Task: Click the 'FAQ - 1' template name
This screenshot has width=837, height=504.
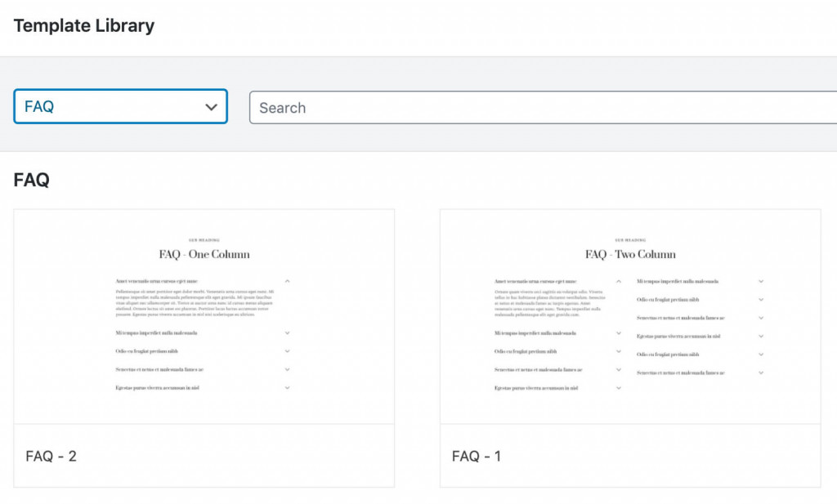Action: pyautogui.click(x=477, y=457)
